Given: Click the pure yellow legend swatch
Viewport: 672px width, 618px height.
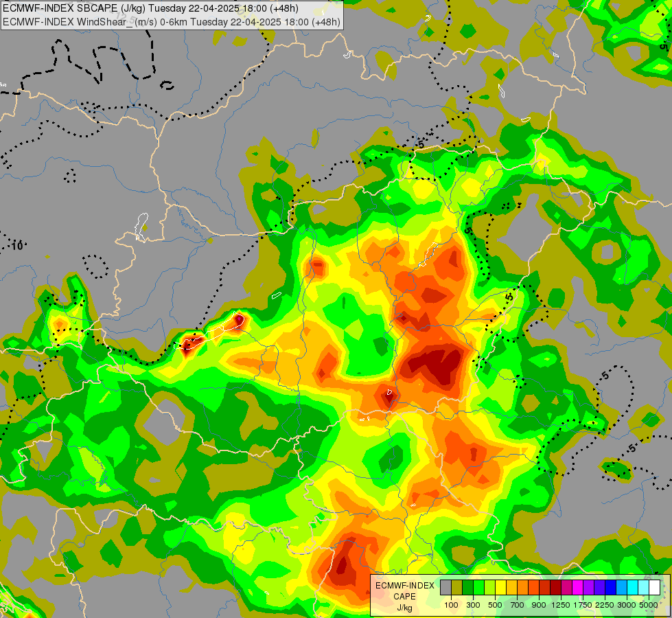Looking at the screenshot, I should [x=500, y=587].
